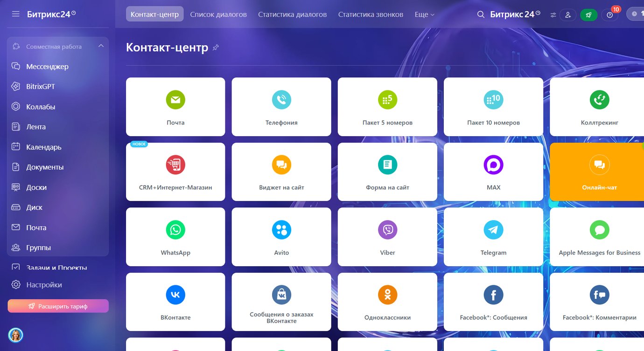Connect the WhatsApp channel card
Screen dimensions: 644x351
click(x=175, y=237)
